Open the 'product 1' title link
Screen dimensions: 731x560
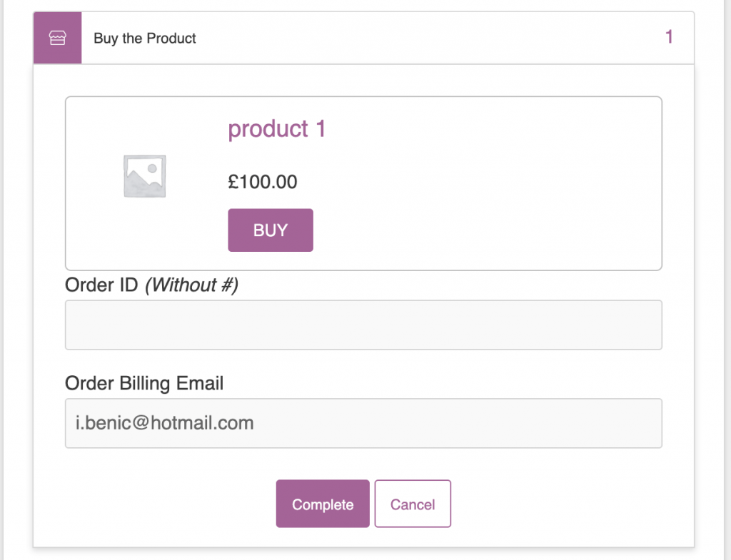[x=276, y=128]
